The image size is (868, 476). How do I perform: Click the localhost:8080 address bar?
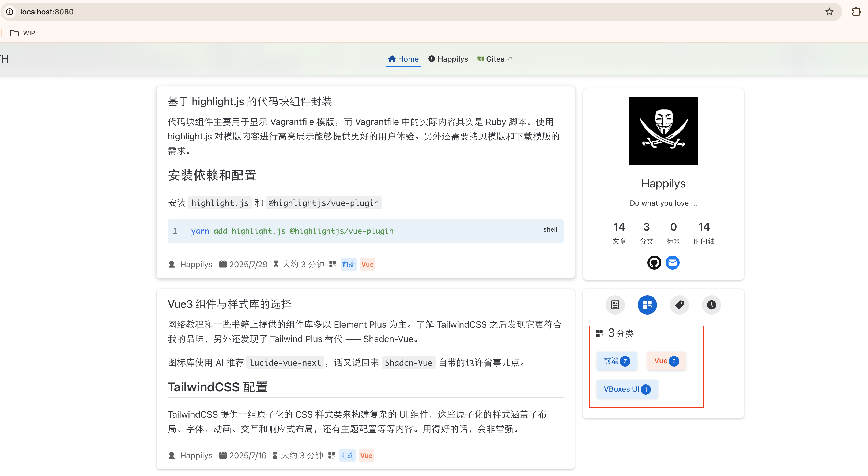[47, 12]
